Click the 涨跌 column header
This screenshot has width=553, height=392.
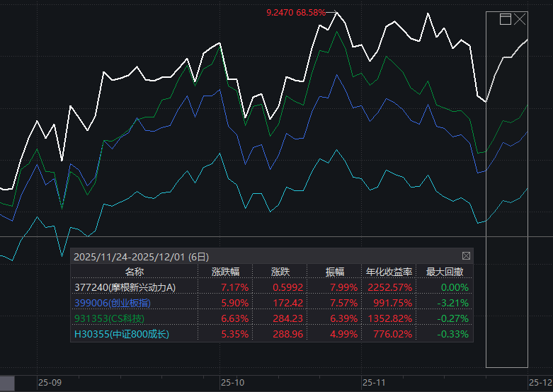tap(280, 272)
